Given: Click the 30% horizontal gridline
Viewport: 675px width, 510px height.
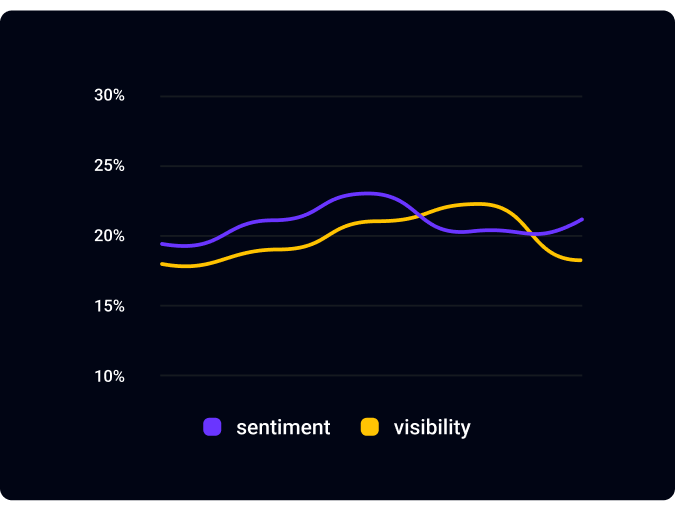Looking at the screenshot, I should point(370,96).
